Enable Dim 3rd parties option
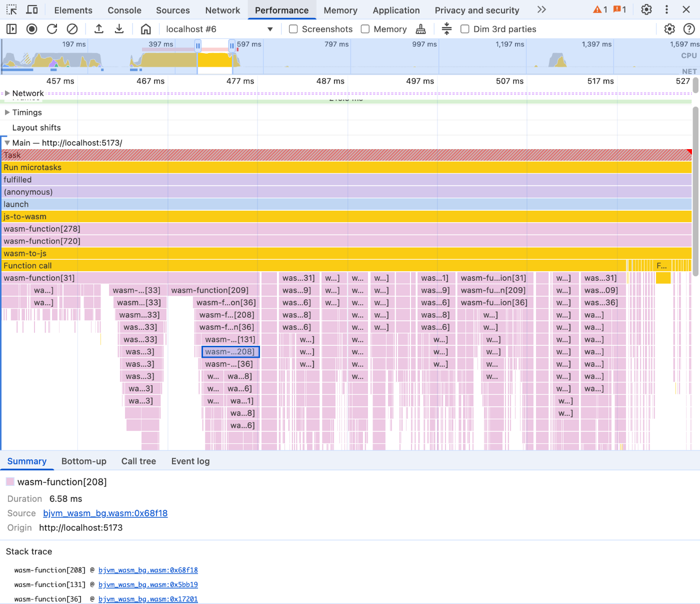Image resolution: width=700 pixels, height=604 pixels. (x=465, y=29)
